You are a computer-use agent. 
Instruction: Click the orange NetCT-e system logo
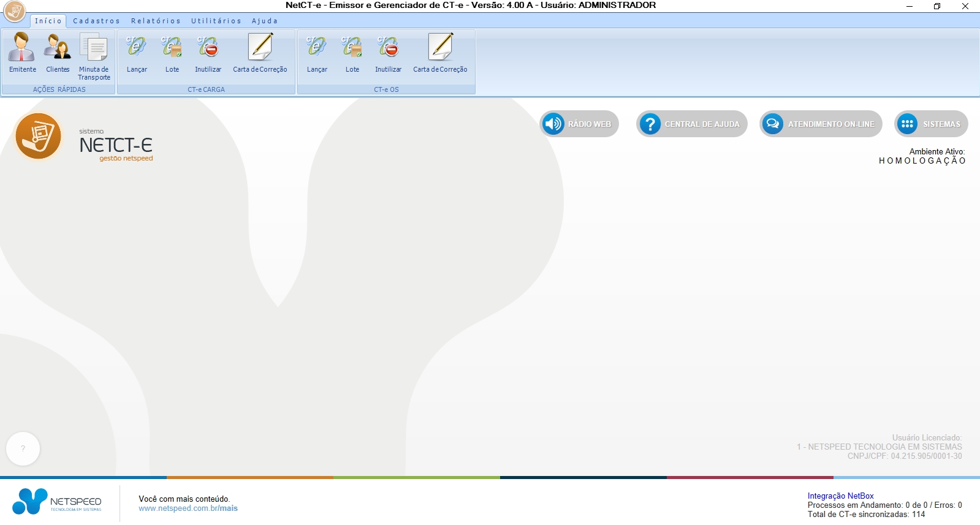tap(38, 136)
